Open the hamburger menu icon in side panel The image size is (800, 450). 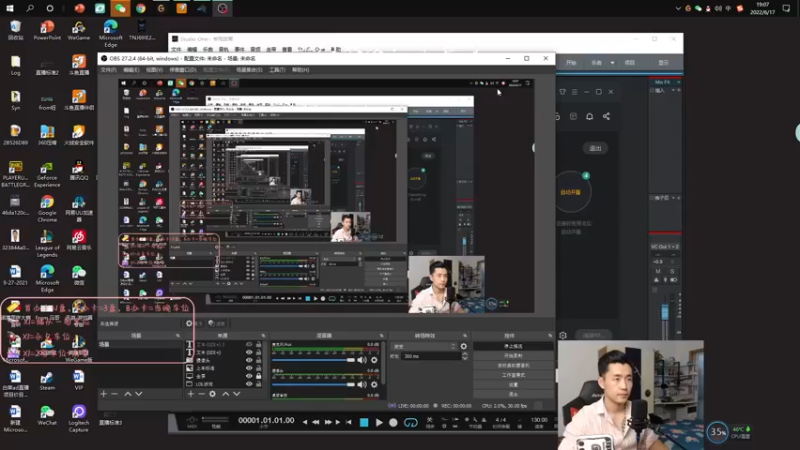[574, 92]
